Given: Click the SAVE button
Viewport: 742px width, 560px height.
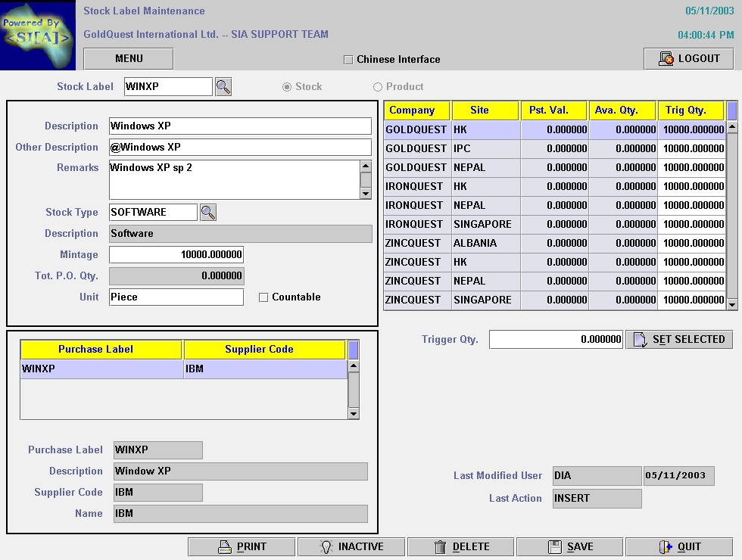Looking at the screenshot, I should [x=569, y=546].
